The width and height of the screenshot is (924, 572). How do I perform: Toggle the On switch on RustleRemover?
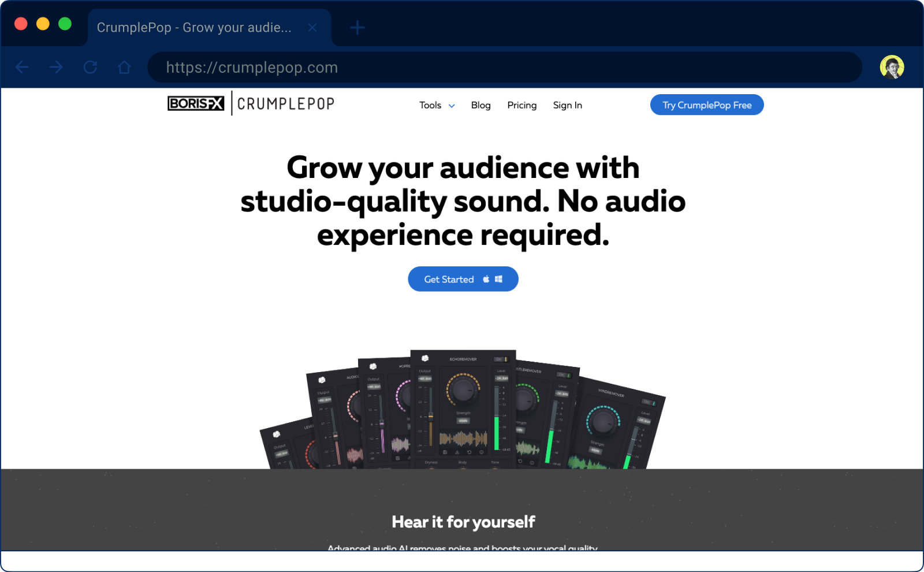pos(564,374)
